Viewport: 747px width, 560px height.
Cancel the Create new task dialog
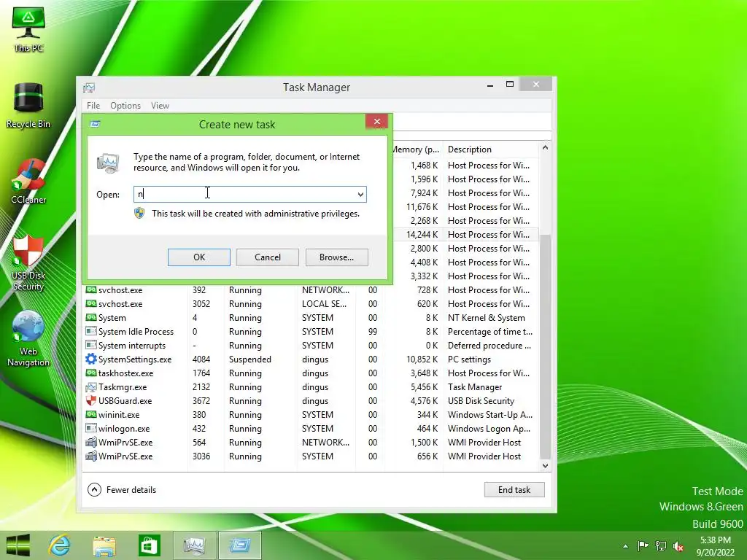pos(268,257)
